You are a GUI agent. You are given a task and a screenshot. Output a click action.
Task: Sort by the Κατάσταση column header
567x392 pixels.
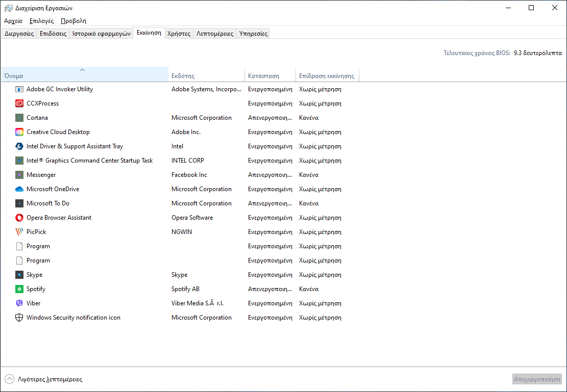pos(270,75)
